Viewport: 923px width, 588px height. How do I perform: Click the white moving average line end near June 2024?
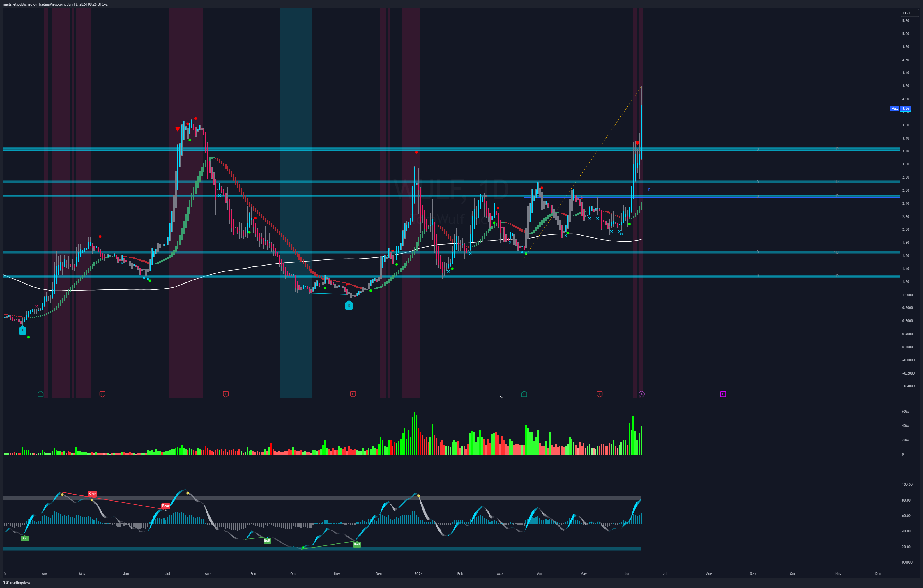pyautogui.click(x=641, y=239)
